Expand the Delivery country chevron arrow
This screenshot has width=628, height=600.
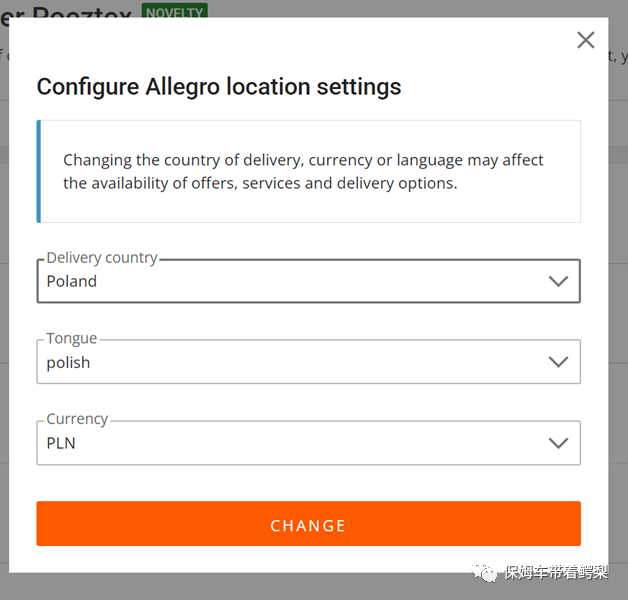(558, 281)
